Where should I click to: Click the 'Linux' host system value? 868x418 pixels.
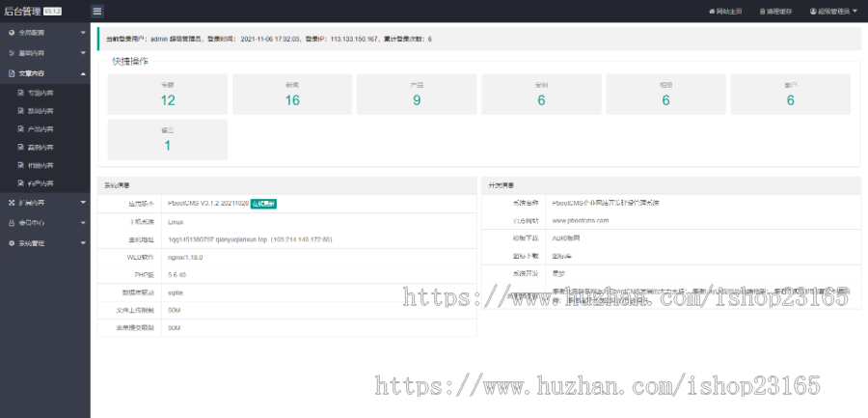pos(176,221)
